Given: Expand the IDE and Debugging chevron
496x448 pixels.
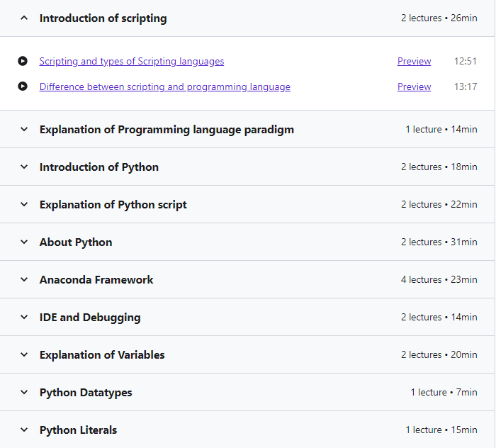Looking at the screenshot, I should coord(24,318).
